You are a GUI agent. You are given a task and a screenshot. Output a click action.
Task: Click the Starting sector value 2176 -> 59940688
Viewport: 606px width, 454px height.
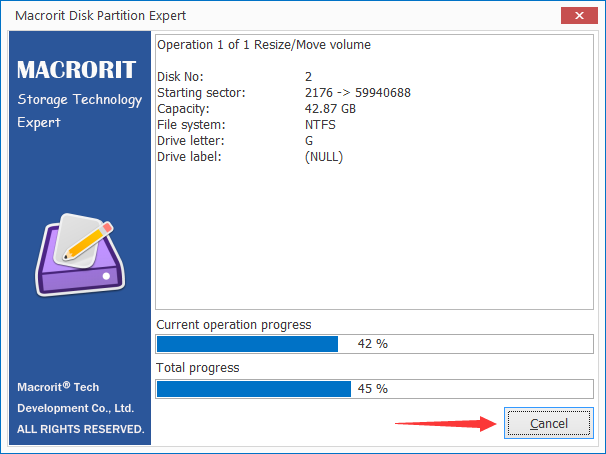(357, 93)
